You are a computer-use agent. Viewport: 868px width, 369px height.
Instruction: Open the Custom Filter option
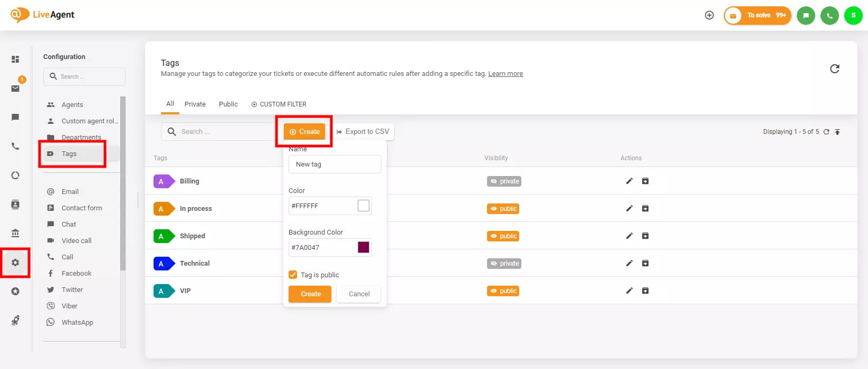(x=279, y=104)
